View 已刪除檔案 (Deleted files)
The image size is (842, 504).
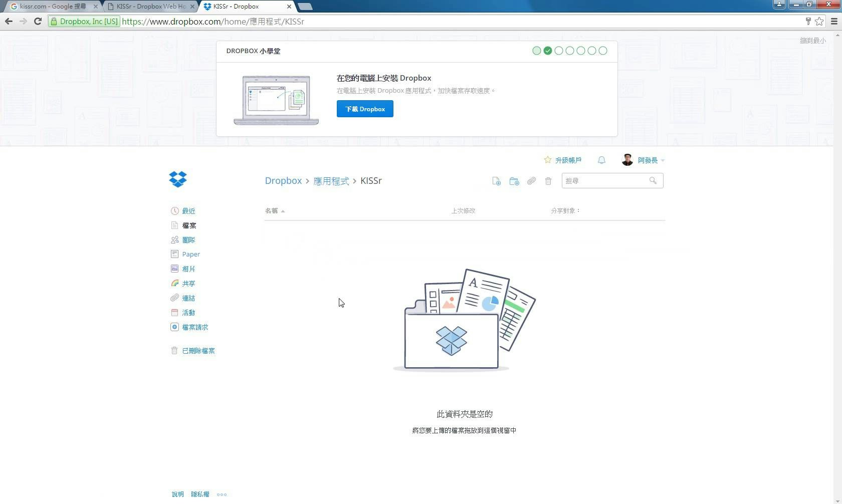click(x=198, y=351)
